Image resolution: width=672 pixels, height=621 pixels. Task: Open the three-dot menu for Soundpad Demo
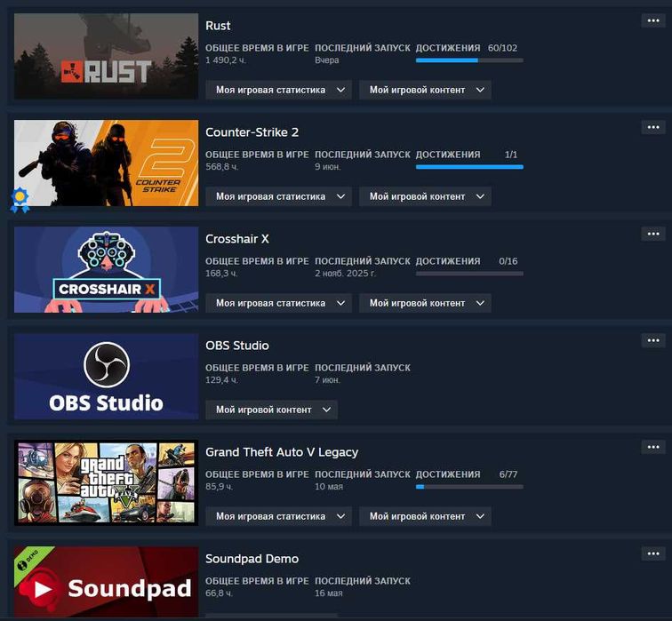click(x=653, y=553)
